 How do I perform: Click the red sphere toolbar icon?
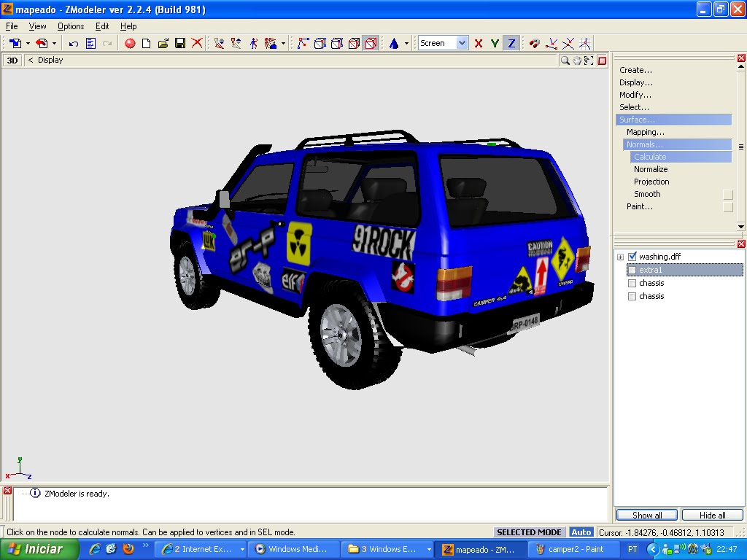130,43
